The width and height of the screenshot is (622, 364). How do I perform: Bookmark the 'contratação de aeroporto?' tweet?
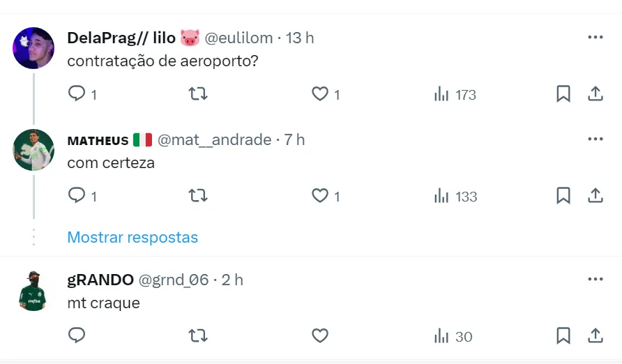[x=563, y=94]
